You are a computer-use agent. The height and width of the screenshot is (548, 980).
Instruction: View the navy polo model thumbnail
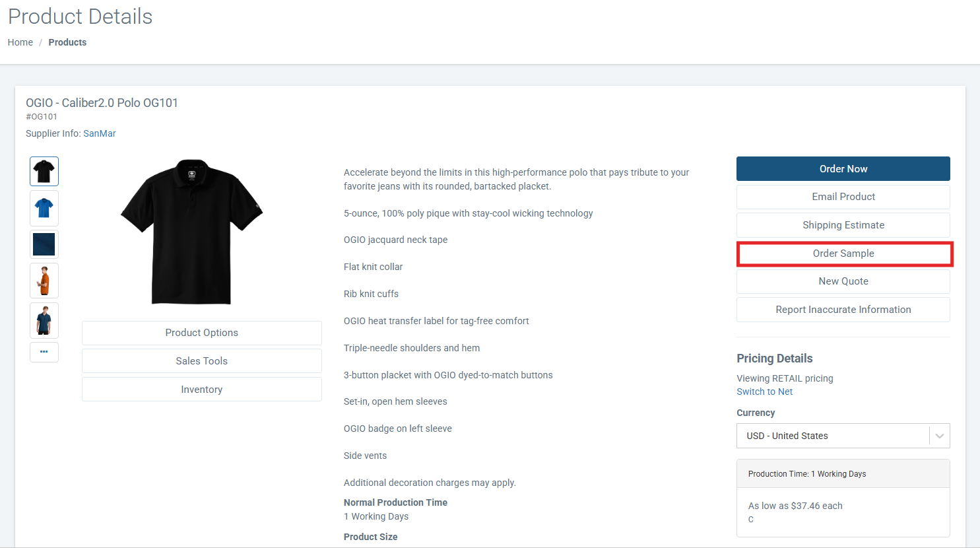click(x=44, y=320)
